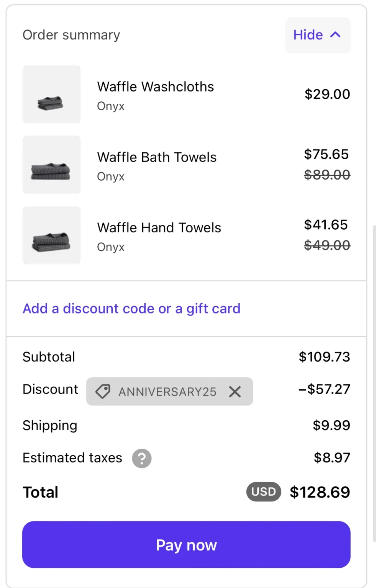Click the estimated taxes help question mark icon

(x=142, y=458)
